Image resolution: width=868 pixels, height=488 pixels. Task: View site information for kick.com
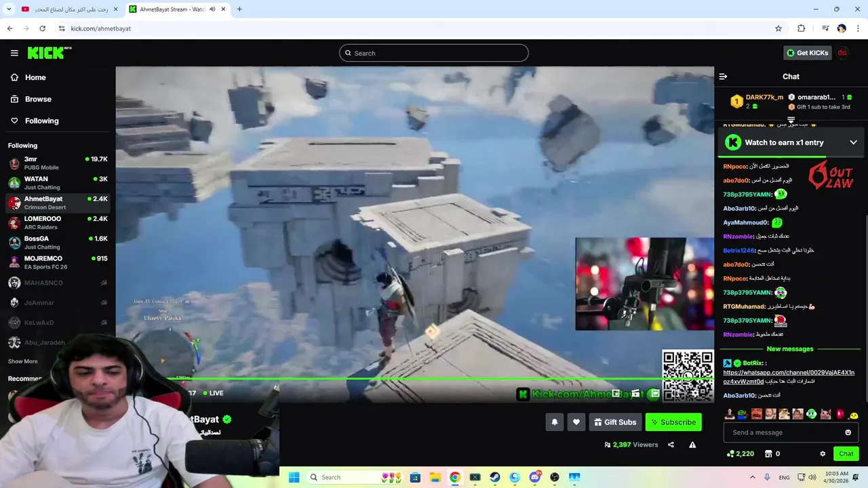[62, 28]
